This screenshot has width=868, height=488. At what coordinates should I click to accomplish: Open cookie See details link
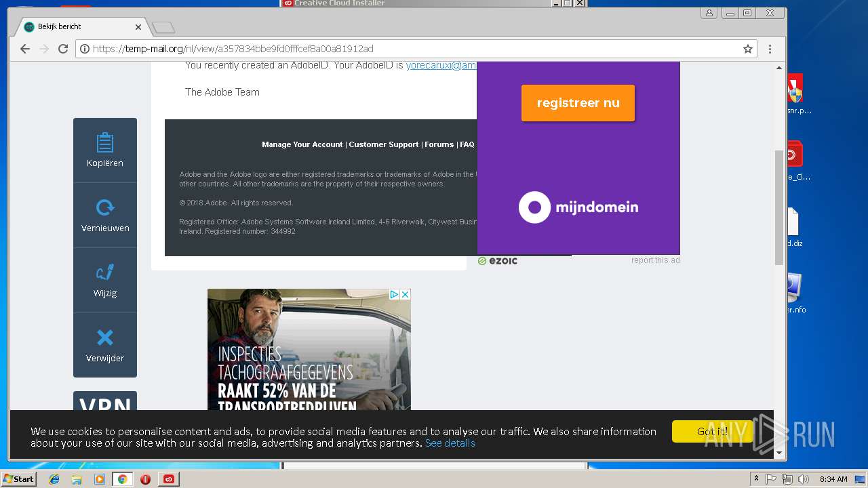click(x=450, y=443)
